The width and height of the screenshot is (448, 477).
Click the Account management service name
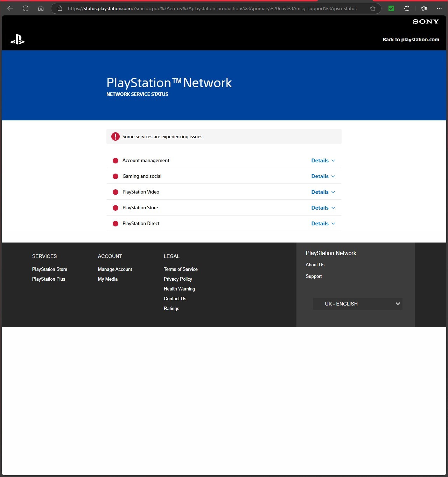pos(146,160)
